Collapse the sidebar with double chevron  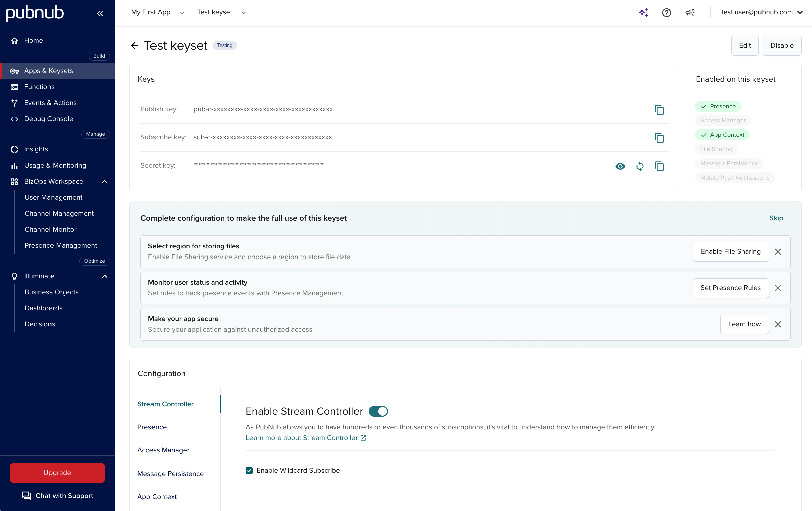[x=100, y=13]
